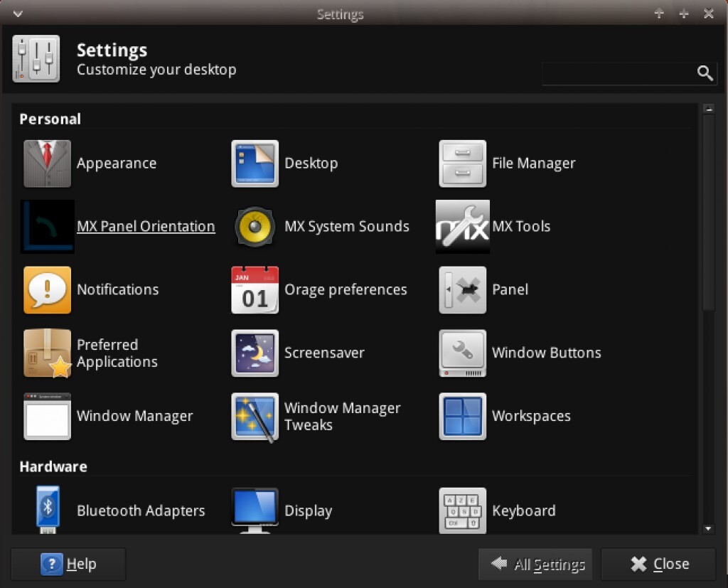Click the settings search field
This screenshot has height=588, width=728.
point(619,73)
